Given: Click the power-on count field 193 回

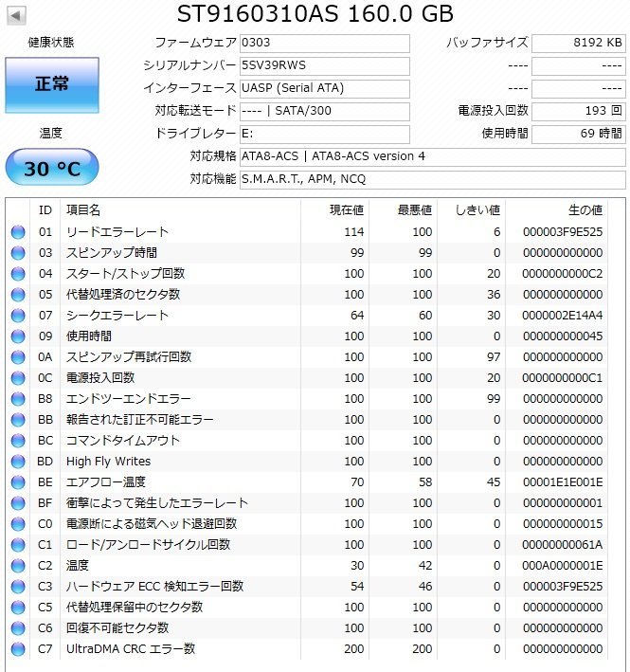Looking at the screenshot, I should pos(579,112).
